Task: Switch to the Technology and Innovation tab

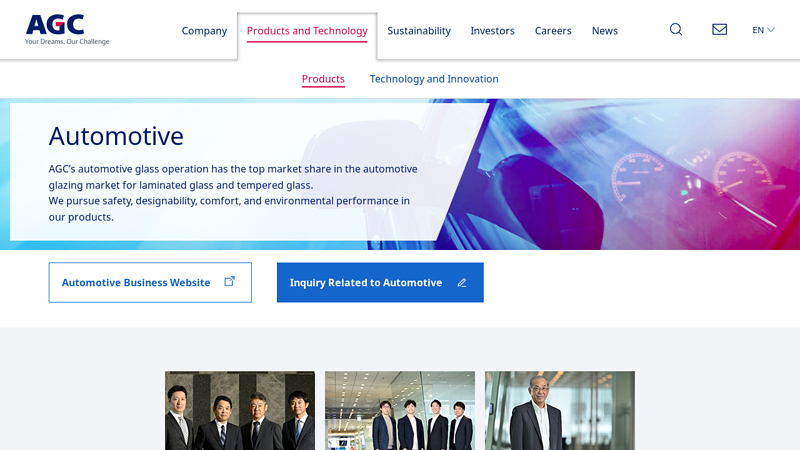Action: pyautogui.click(x=434, y=79)
